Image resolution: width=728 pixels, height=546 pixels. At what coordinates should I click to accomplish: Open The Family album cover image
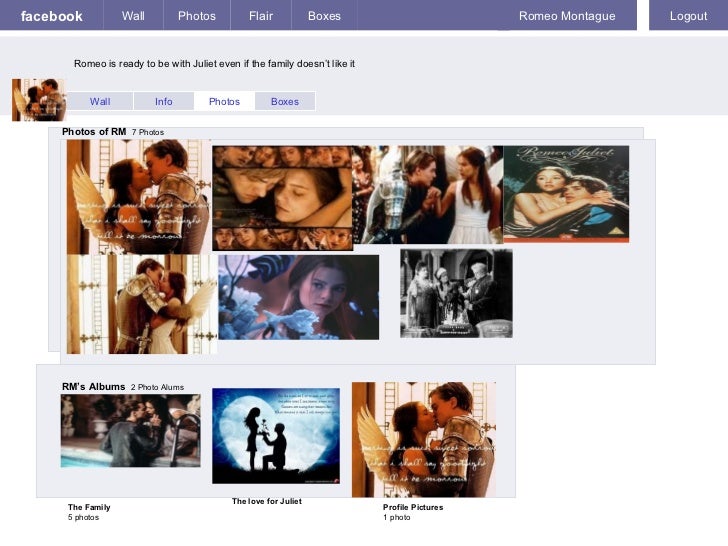[130, 431]
